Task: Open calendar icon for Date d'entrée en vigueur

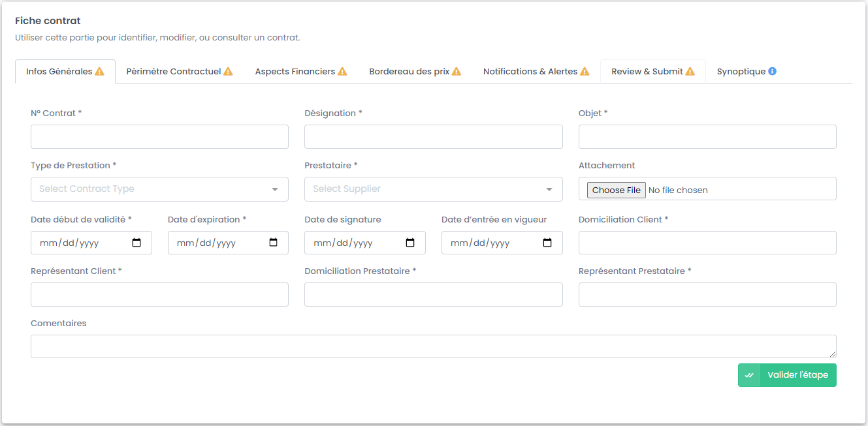Action: 547,243
